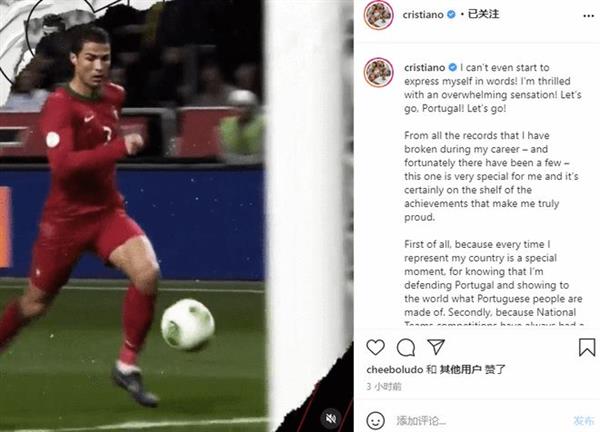This screenshot has width=600, height=432.
Task: Click the verified badge in caption
Action: (x=452, y=67)
